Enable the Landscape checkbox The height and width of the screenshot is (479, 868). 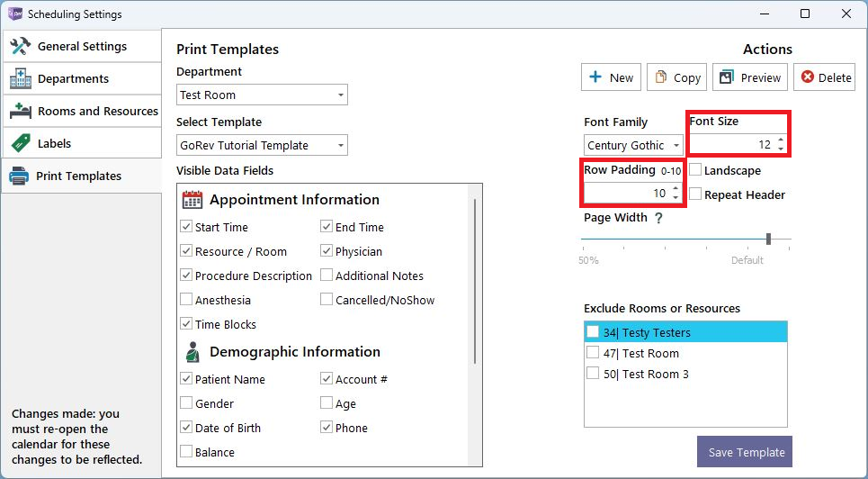click(x=696, y=169)
